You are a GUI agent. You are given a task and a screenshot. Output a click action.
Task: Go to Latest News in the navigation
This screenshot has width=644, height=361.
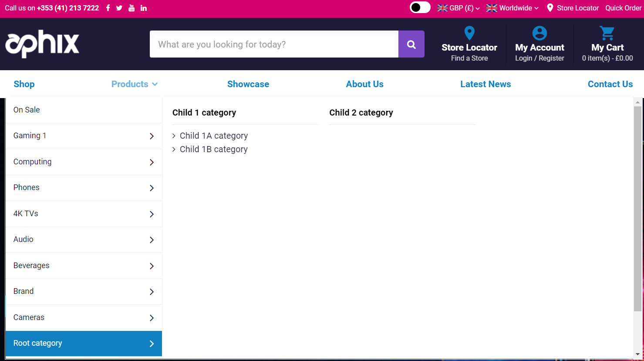[x=486, y=84]
